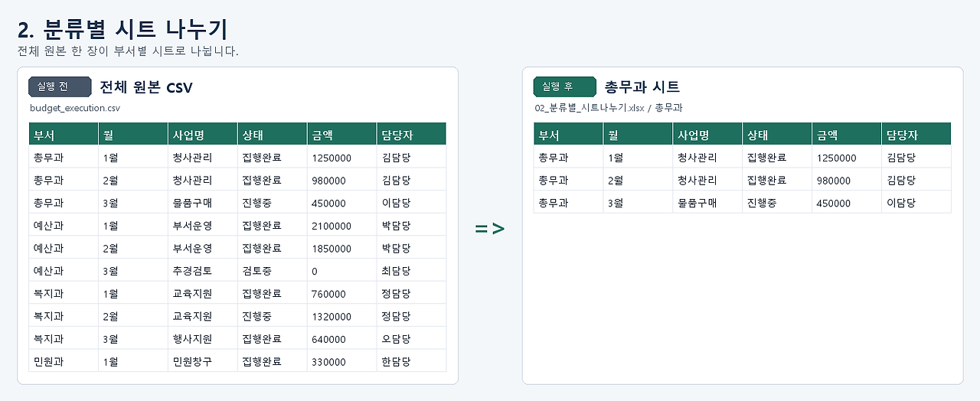Click the '실행 후' badge
This screenshot has width=980, height=401.
coord(565,86)
